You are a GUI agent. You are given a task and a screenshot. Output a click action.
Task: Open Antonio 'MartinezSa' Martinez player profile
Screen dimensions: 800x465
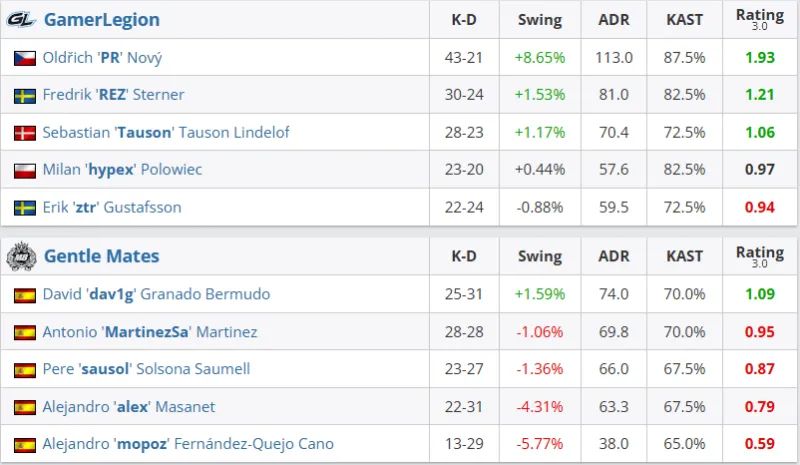coord(149,332)
